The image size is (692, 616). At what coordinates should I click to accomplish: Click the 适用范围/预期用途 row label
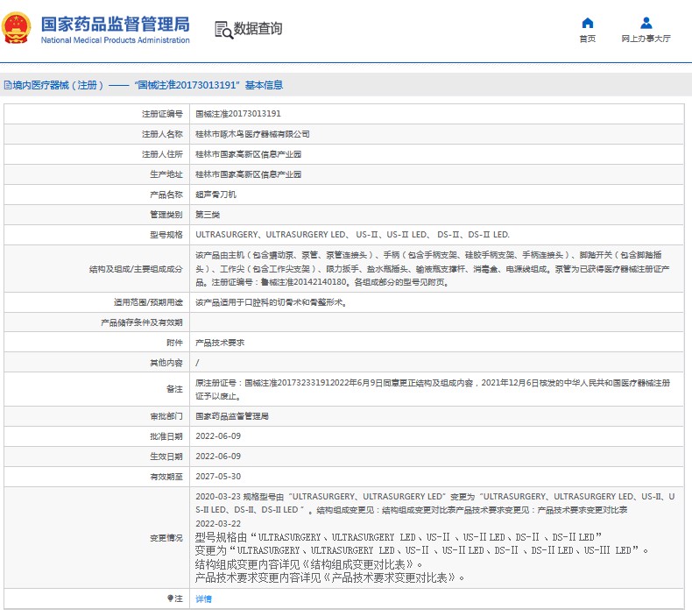point(148,302)
